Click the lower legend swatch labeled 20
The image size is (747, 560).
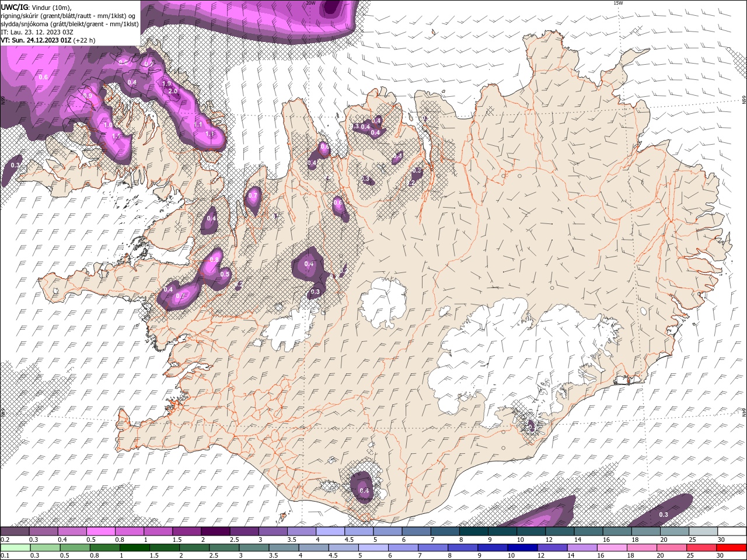672,548
